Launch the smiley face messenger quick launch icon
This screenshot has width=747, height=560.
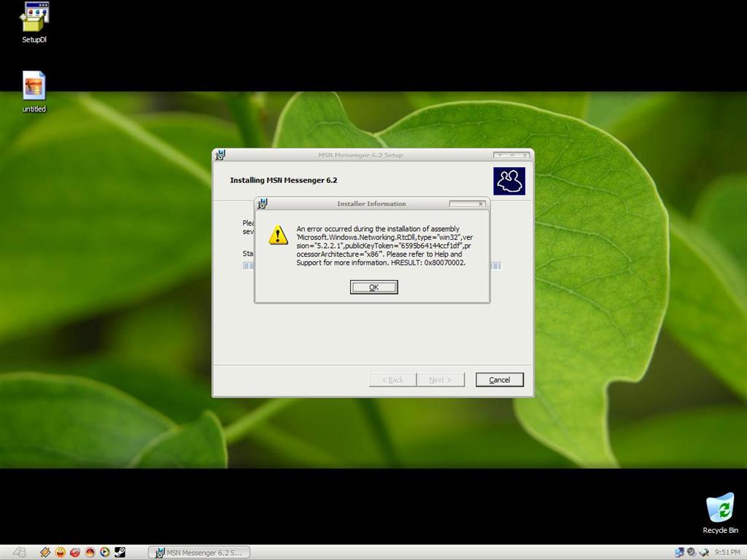tap(60, 553)
